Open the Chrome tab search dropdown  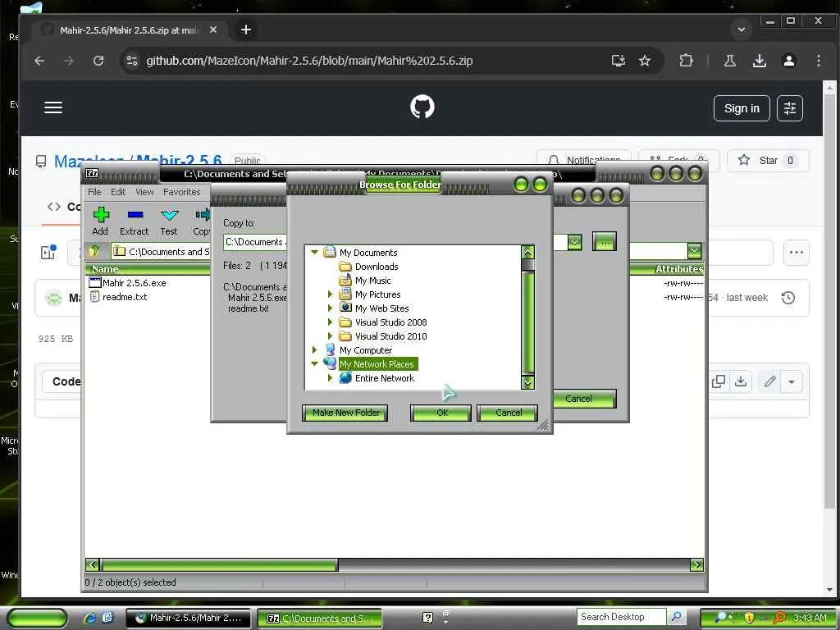click(x=741, y=30)
